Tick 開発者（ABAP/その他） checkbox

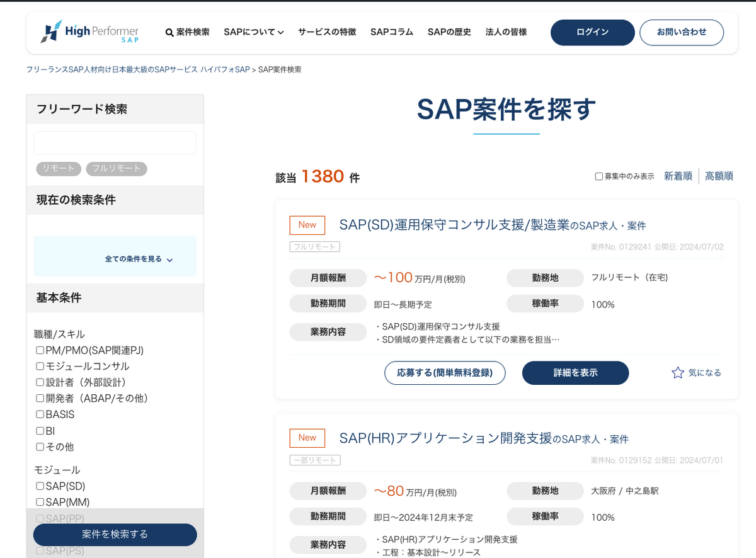pyautogui.click(x=40, y=399)
